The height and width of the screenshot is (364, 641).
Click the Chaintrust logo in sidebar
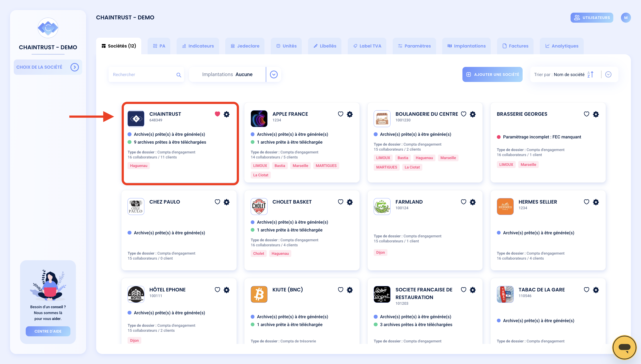(x=48, y=28)
